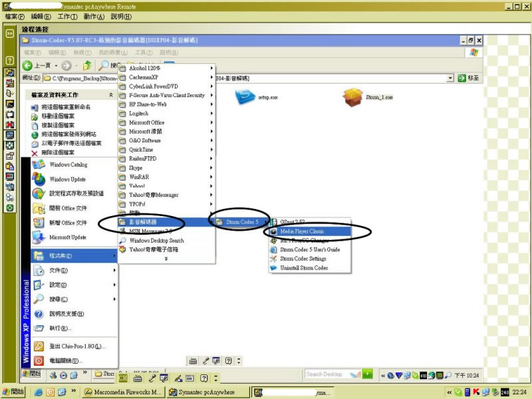Viewport: 532px width, 399px height.
Task: Click 複製這個檔案 link
Action: (x=58, y=126)
